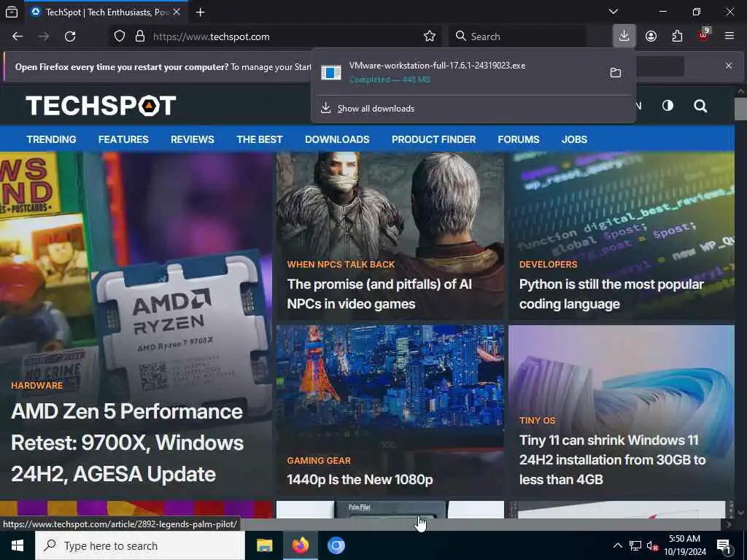The height and width of the screenshot is (560, 747).
Task: View site security via the padlock icon
Action: point(140,36)
